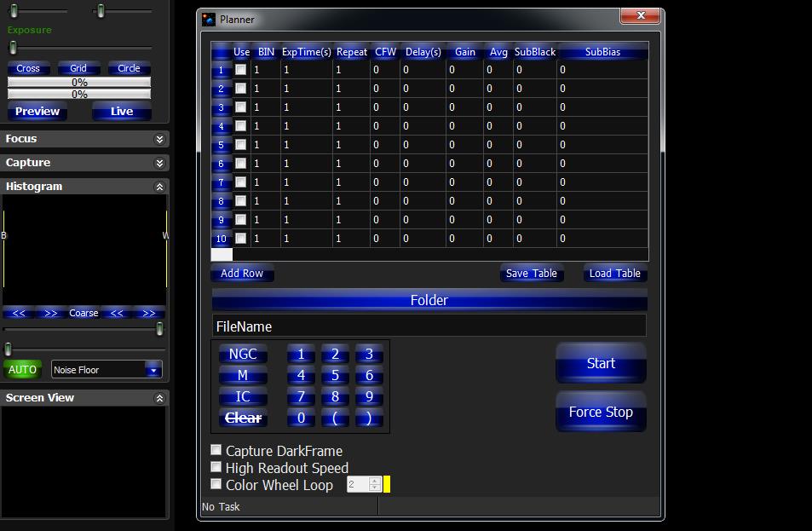The height and width of the screenshot is (531, 812).
Task: Toggle the AUTO histogram button
Action: (22, 370)
